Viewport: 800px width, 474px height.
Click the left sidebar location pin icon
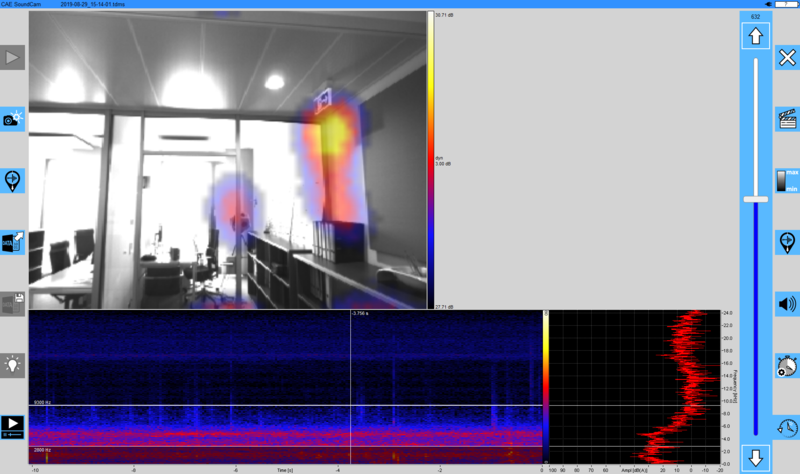coord(12,181)
